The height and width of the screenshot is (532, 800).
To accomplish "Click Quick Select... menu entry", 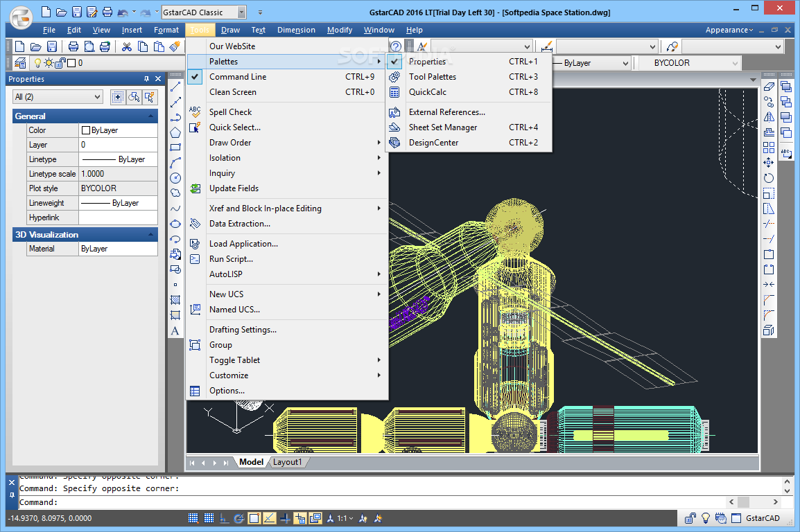I will click(x=287, y=127).
